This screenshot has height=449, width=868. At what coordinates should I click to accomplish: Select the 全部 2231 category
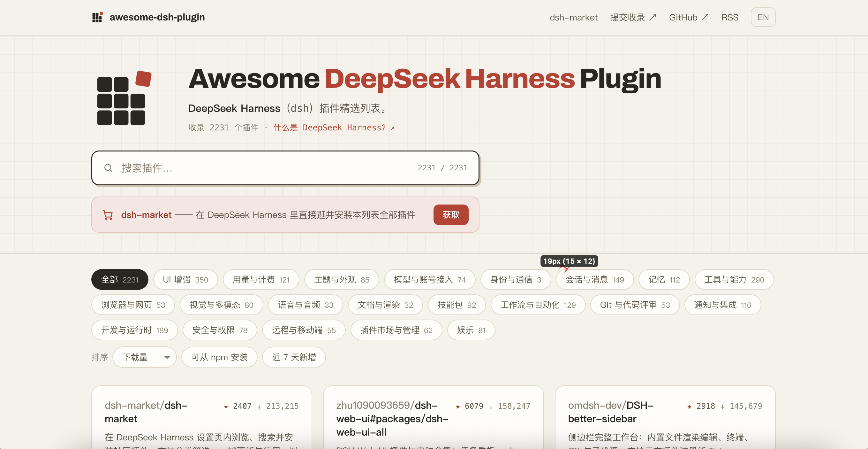[x=120, y=280]
